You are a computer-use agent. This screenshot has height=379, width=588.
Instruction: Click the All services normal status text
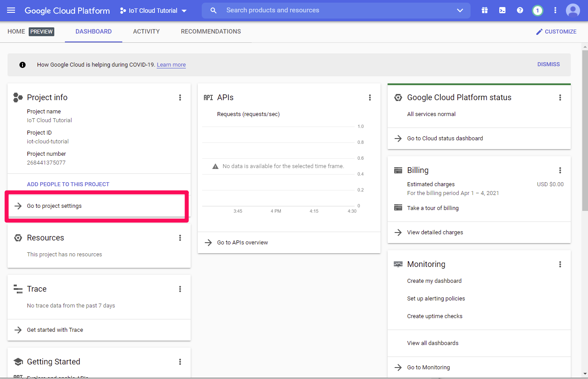tap(431, 114)
